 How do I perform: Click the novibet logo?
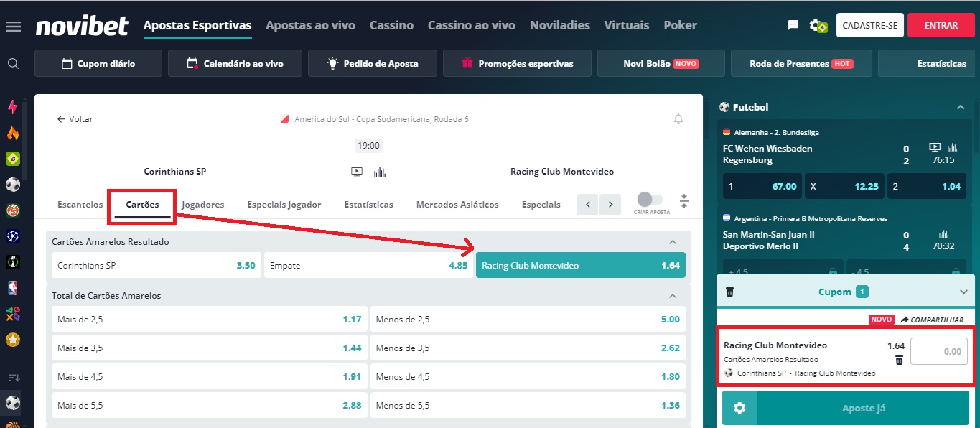click(82, 26)
